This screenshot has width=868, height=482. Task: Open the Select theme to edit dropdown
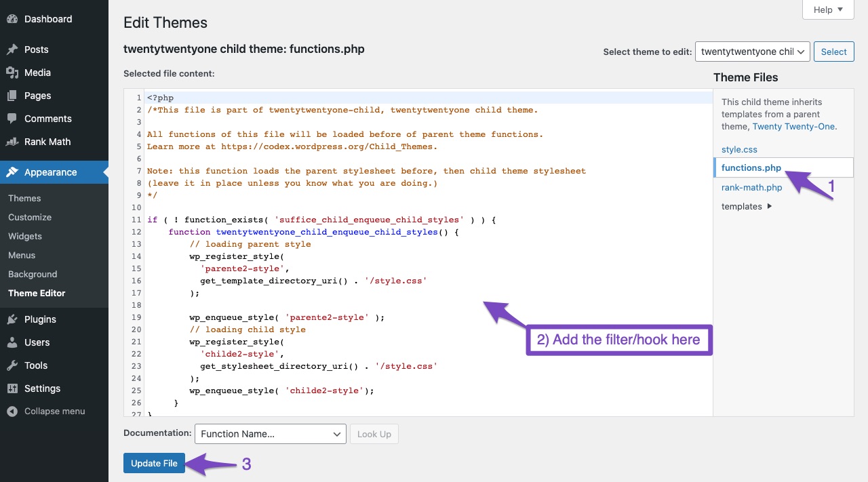753,52
